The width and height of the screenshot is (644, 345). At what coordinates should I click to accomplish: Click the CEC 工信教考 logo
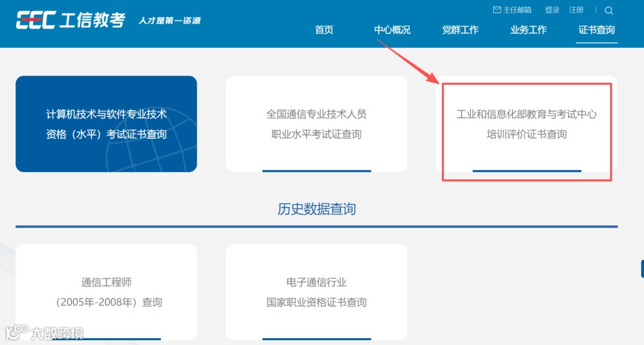[70, 20]
